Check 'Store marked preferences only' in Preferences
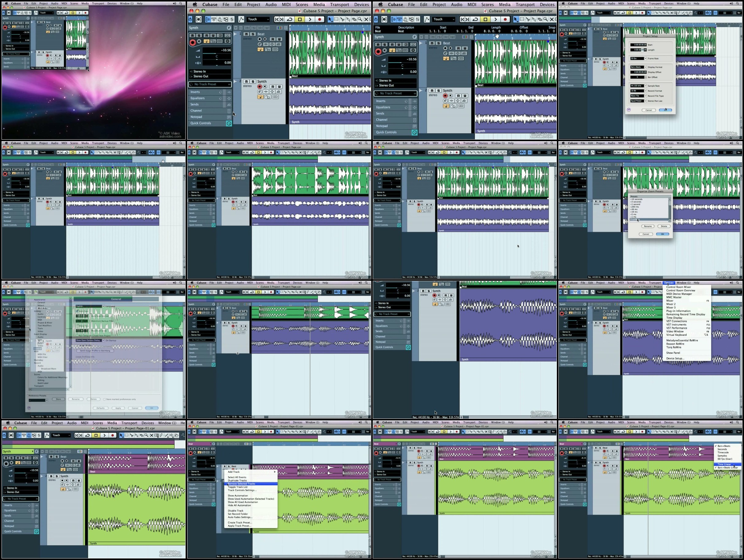The height and width of the screenshot is (560, 744). tap(104, 399)
